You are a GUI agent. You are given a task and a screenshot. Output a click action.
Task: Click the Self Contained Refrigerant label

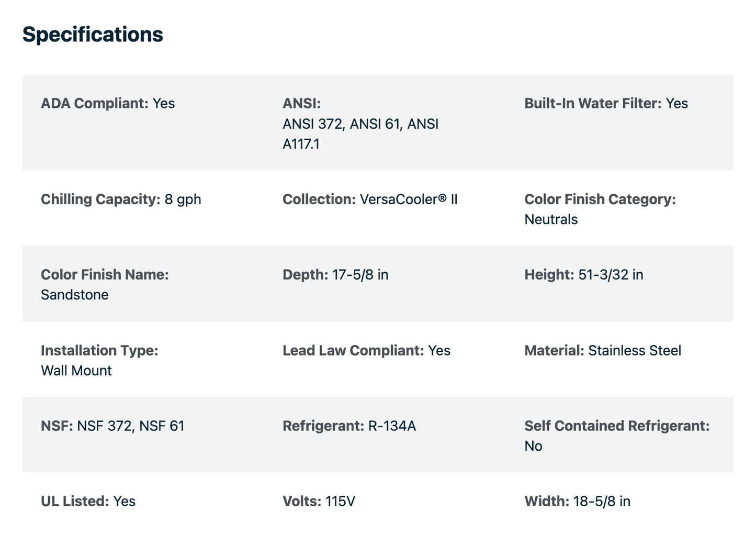[617, 426]
